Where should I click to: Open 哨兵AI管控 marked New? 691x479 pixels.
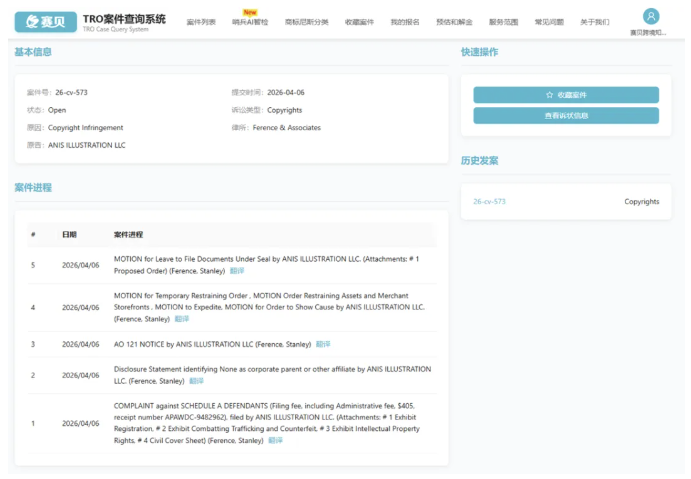click(x=250, y=21)
